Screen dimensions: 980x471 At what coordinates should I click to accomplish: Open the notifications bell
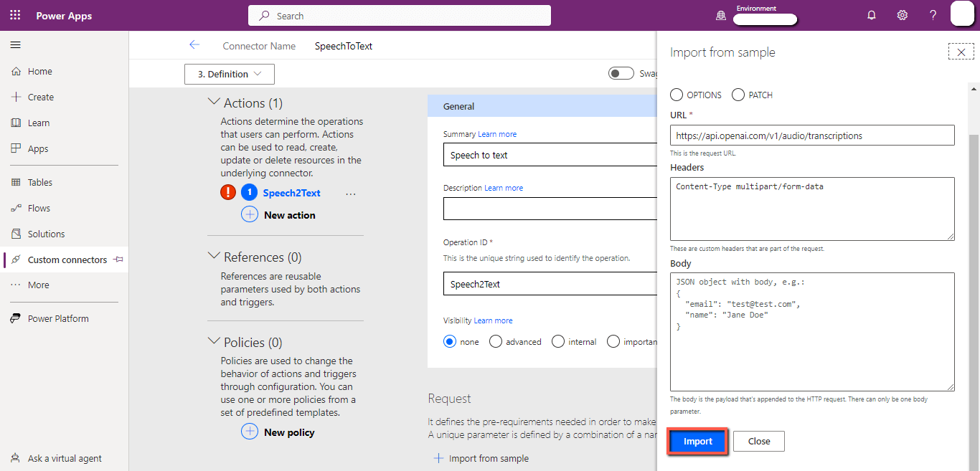(872, 15)
